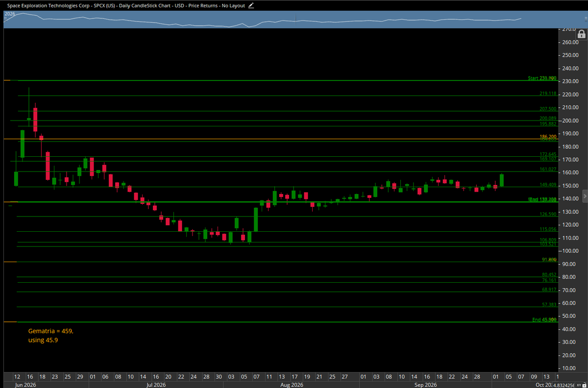Select the 195.882 level label
Screen dimensions: 588x388
pos(547,123)
